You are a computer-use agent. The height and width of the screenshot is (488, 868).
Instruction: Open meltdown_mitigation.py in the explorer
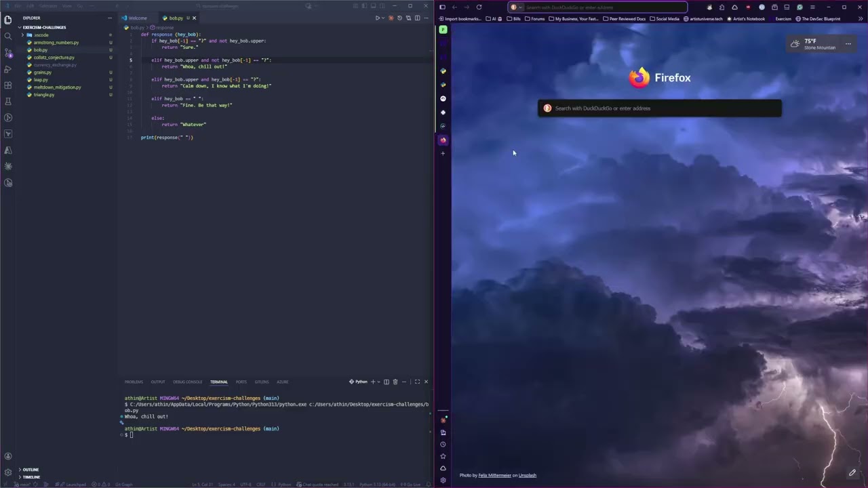[x=57, y=87]
